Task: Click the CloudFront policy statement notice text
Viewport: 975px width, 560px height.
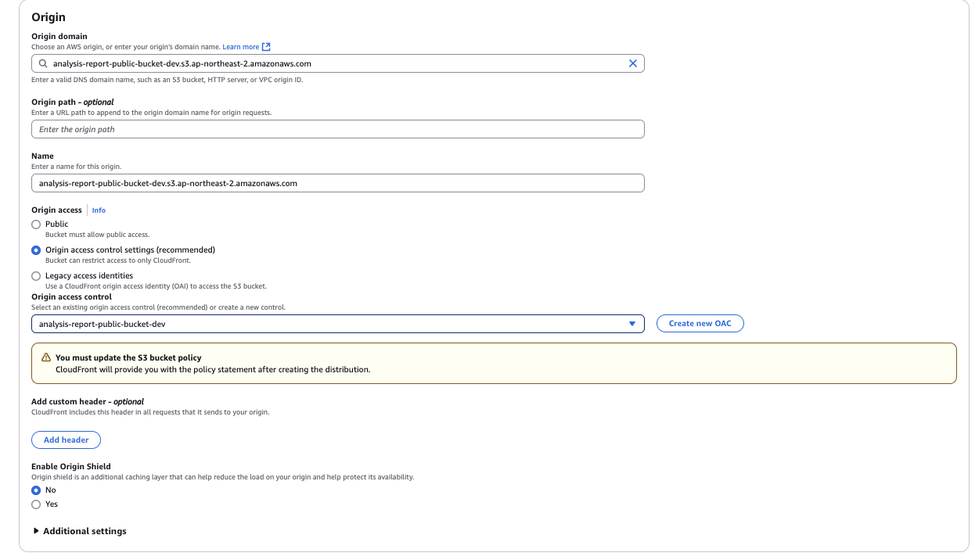Action: click(x=213, y=370)
